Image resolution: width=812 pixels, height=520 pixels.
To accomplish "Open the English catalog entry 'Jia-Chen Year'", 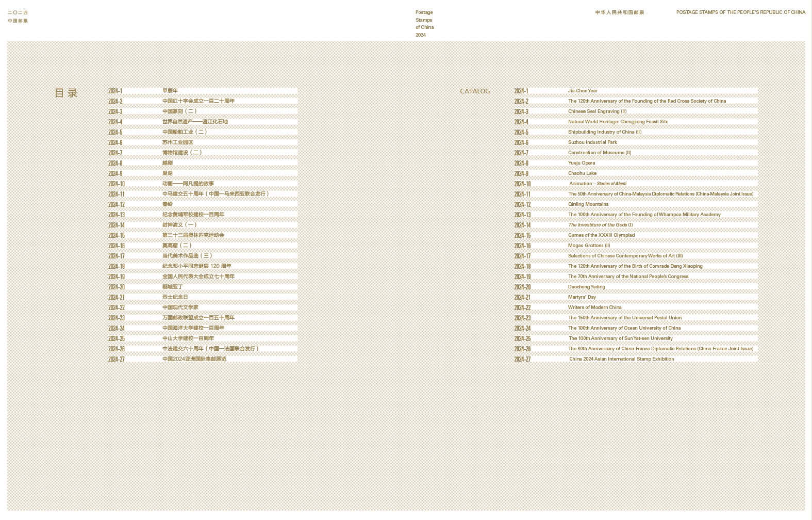I will (x=583, y=91).
